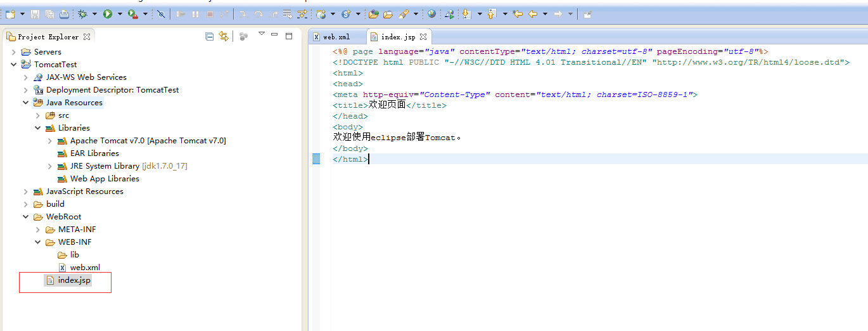The image size is (868, 331).
Task: Close the Project Explorer tab
Action: tap(87, 37)
